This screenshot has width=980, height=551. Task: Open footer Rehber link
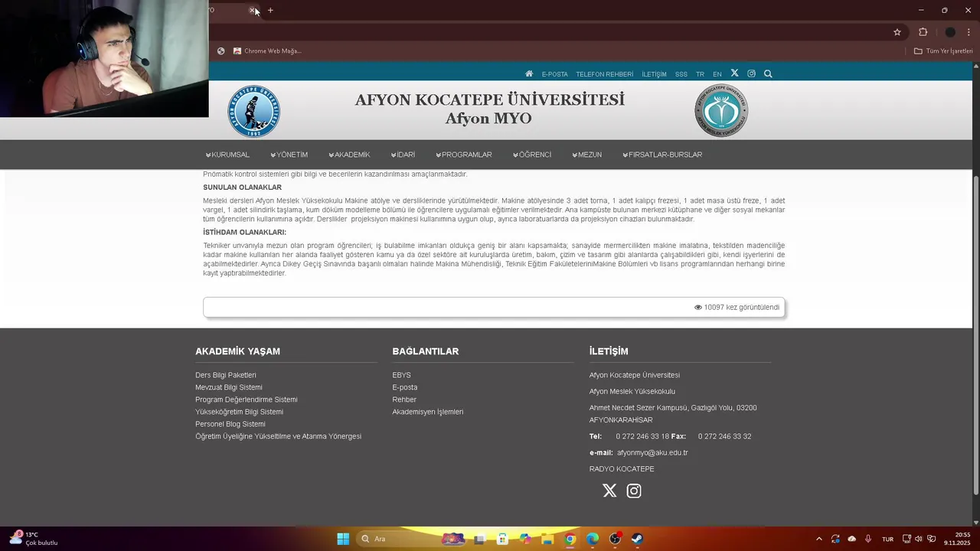(404, 399)
